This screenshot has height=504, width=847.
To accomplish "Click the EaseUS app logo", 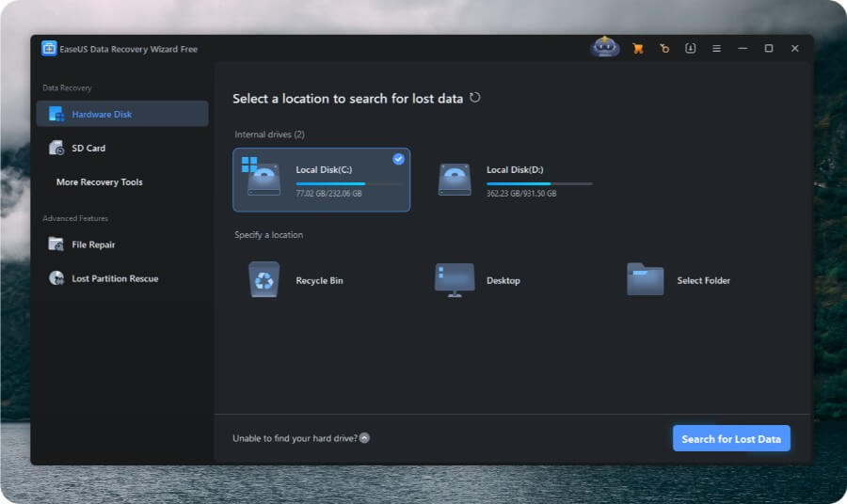I will click(x=49, y=49).
